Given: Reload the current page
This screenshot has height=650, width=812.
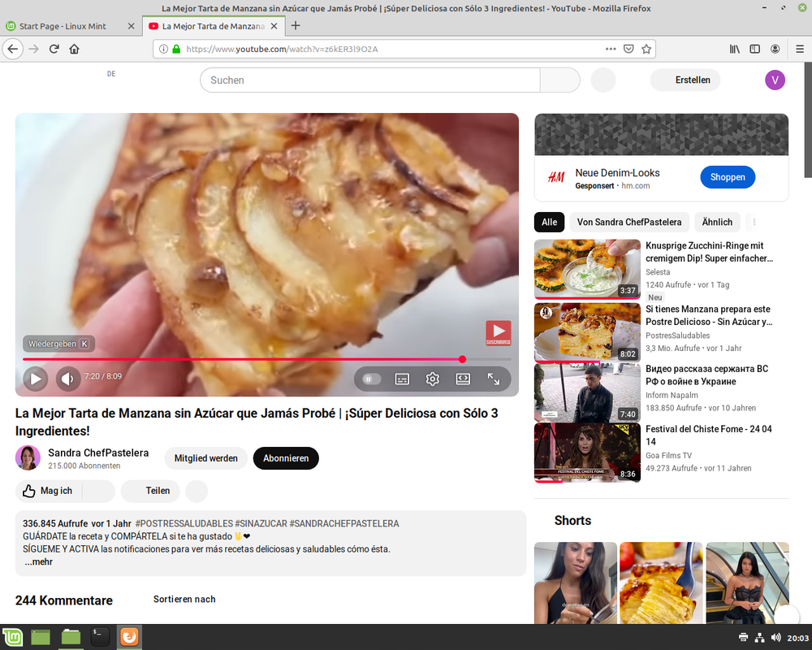Looking at the screenshot, I should point(54,50).
